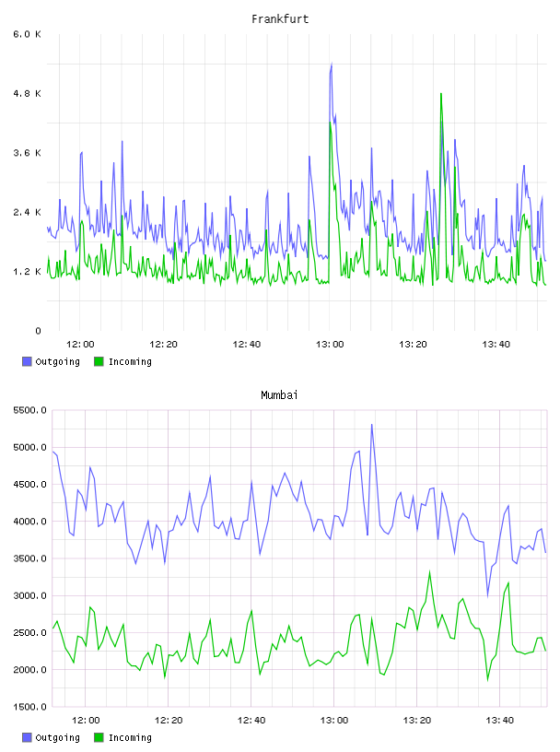Click the 12:20 time label in Frankfurt chart
The width and height of the screenshot is (560, 752).
coord(164,344)
